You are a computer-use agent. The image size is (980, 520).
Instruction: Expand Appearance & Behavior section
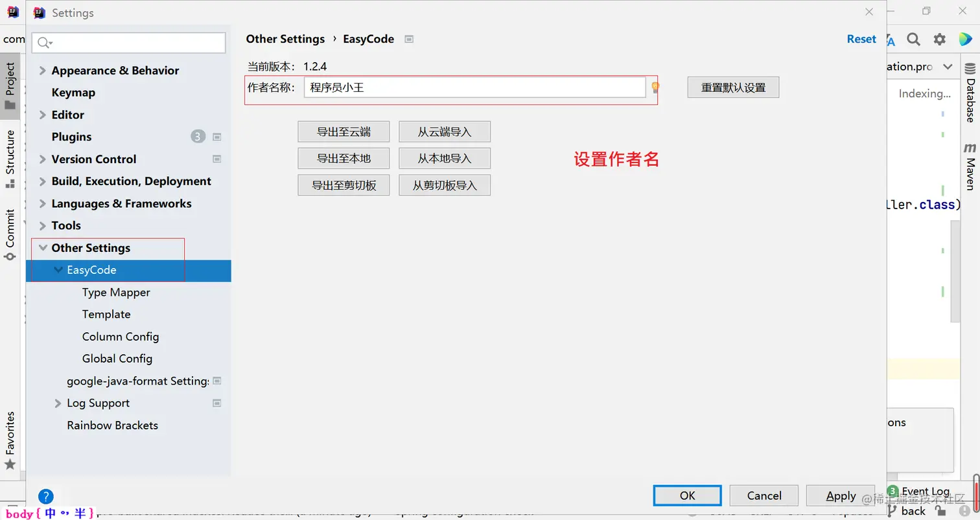pyautogui.click(x=43, y=71)
